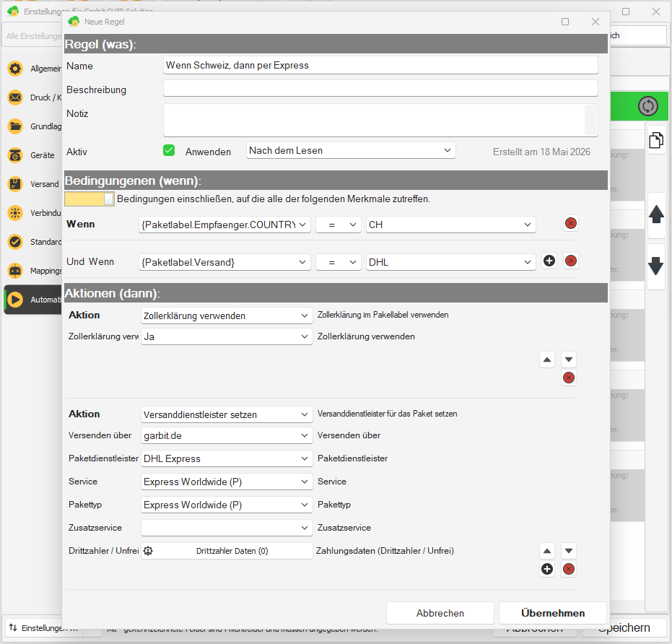This screenshot has height=644, width=672.
Task: Delete the COUNTRY condition row
Action: click(x=570, y=223)
